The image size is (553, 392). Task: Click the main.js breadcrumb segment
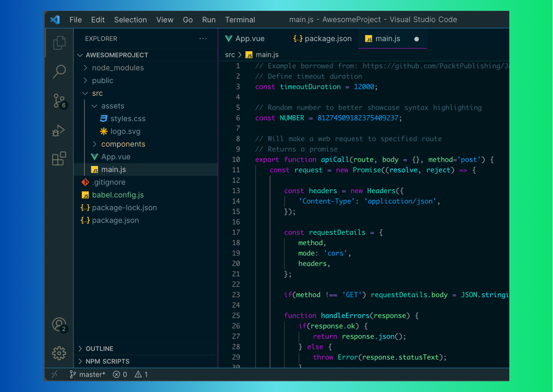(267, 55)
